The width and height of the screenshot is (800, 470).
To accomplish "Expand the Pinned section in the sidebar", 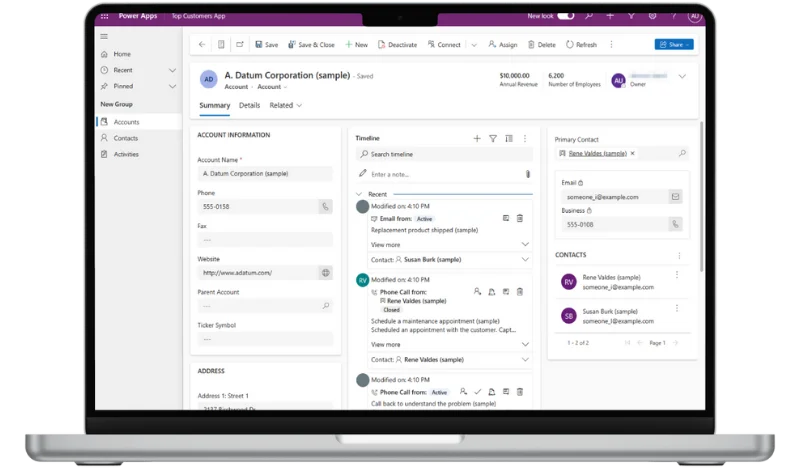I will click(172, 86).
